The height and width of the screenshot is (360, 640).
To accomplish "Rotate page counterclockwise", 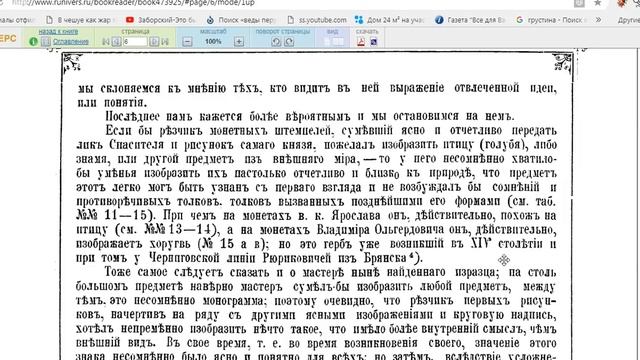I will coord(276,41).
